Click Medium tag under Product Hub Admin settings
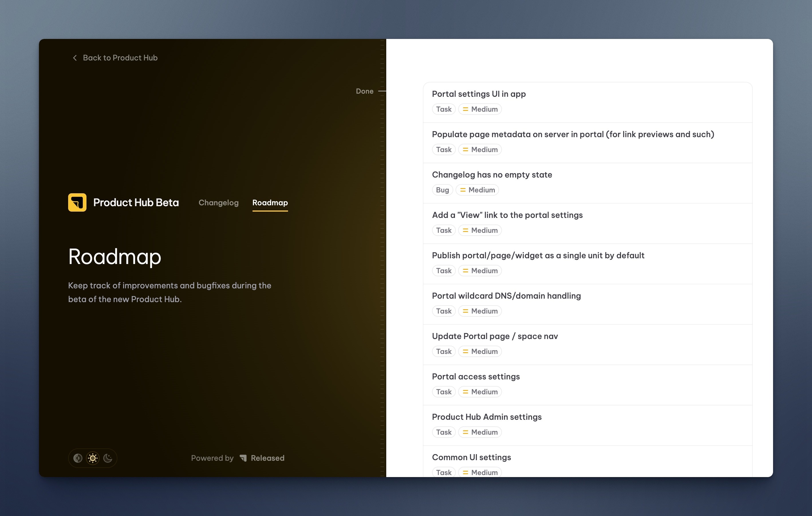Screen dimensions: 812x516 pyautogui.click(x=480, y=432)
